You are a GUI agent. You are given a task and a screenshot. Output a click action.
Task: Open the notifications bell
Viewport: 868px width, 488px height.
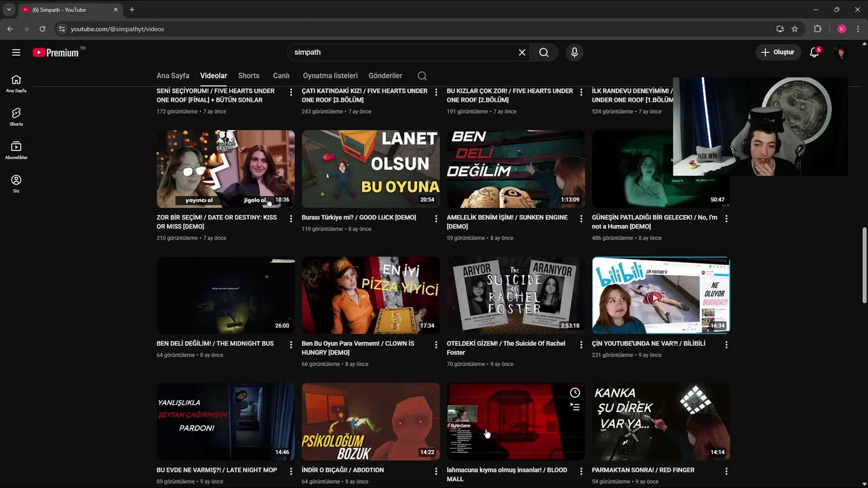click(x=814, y=52)
